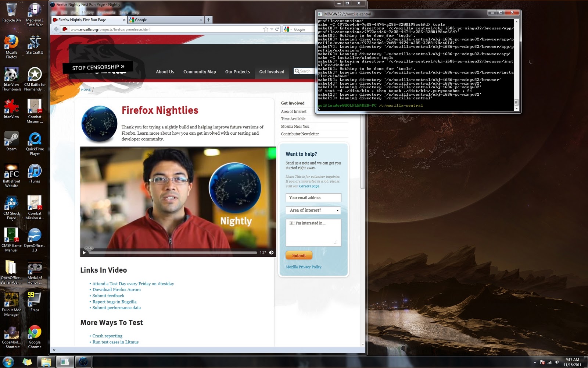Screen dimensions: 588x368
Task: Open the History menu in Nightly
Action: tap(88, 12)
